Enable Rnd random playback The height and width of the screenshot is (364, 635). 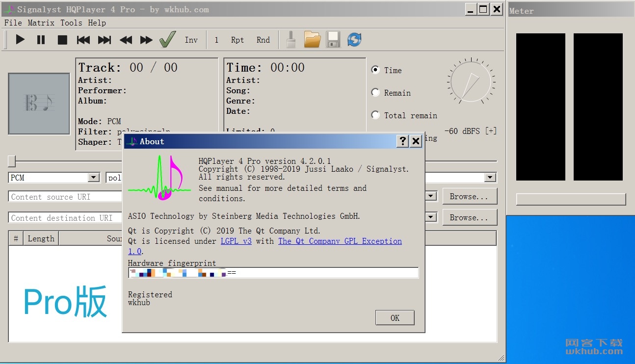click(x=263, y=40)
